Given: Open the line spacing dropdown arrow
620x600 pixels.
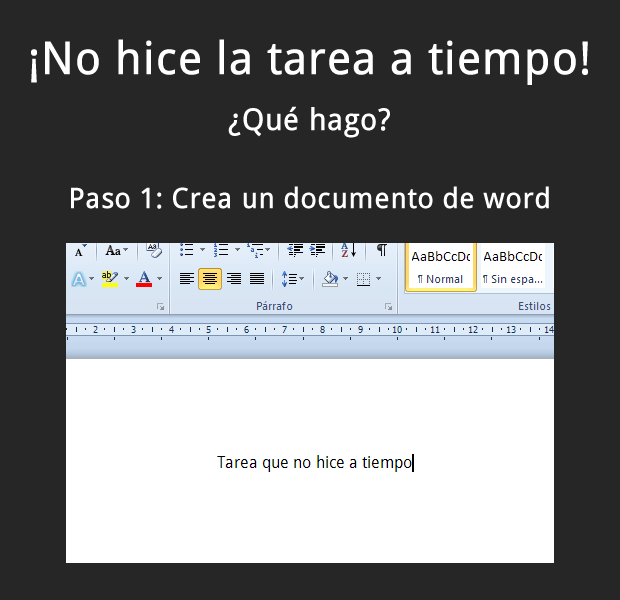Looking at the screenshot, I should pos(302,279).
